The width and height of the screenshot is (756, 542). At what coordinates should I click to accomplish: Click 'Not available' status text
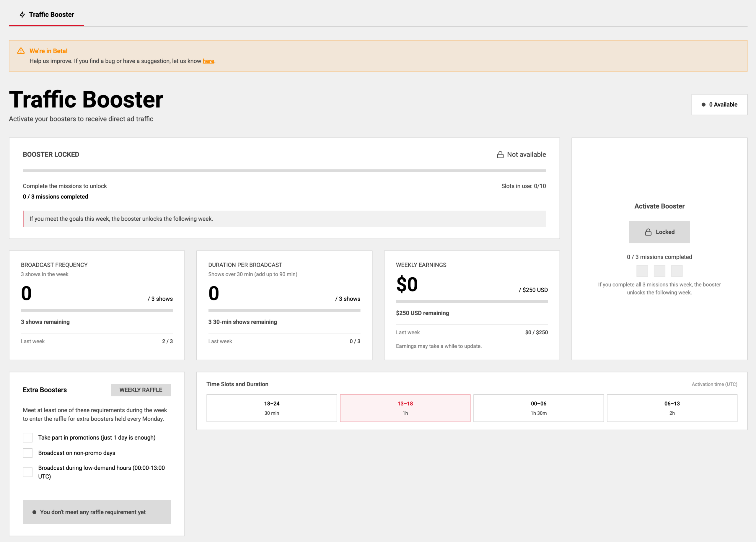[x=526, y=155]
